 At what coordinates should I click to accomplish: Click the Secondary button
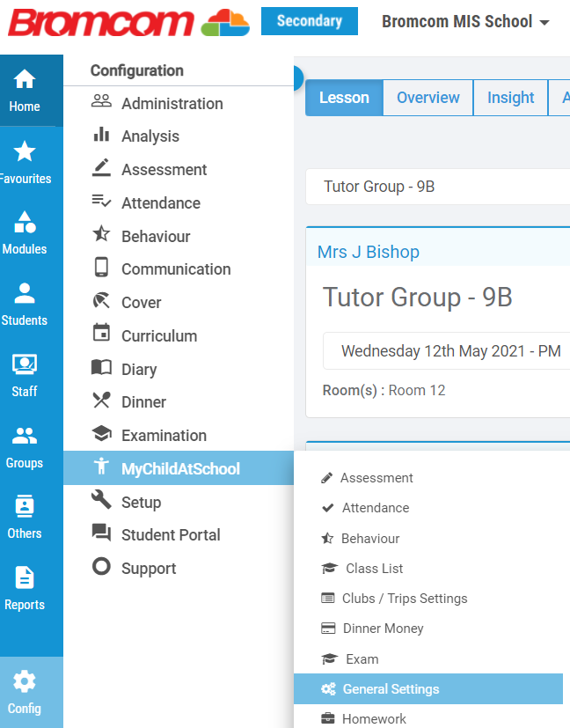tap(310, 21)
